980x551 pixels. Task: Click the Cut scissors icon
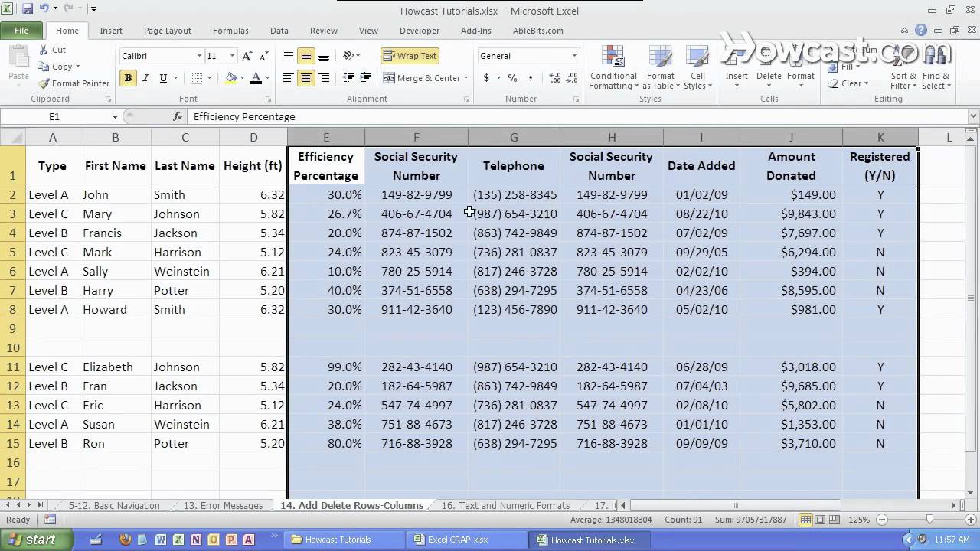43,50
